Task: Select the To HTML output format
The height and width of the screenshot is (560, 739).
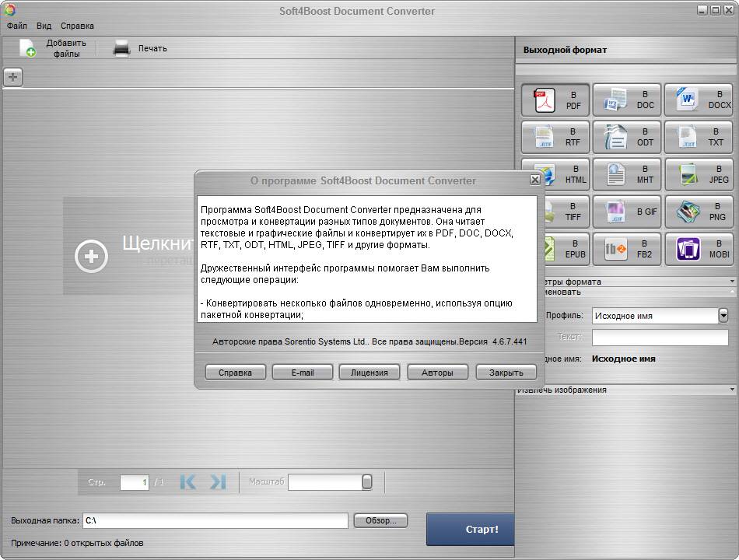Action: 566,174
